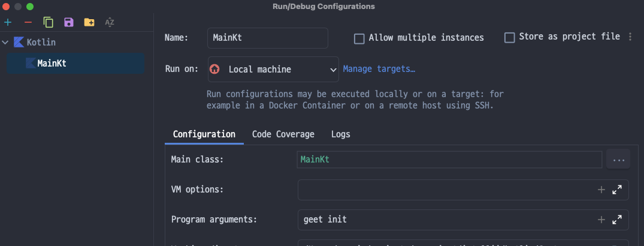Enable Allow multiple instances checkbox
Image resolution: width=644 pixels, height=246 pixels.
point(359,38)
